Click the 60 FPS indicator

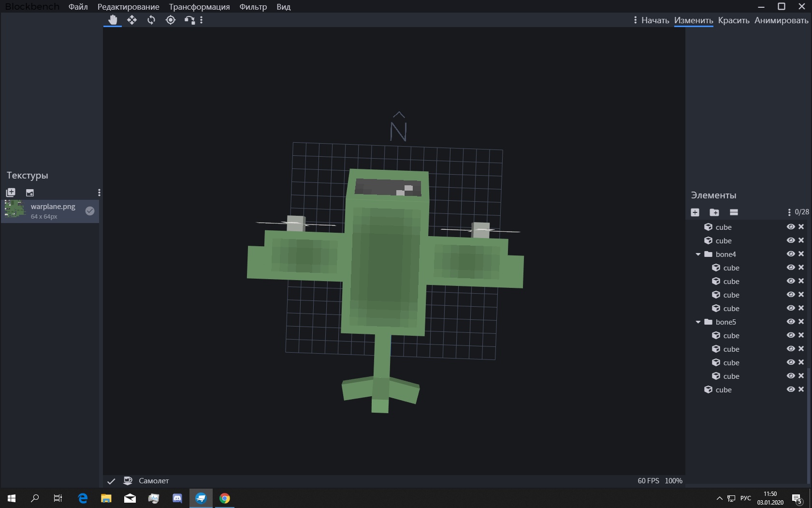click(x=648, y=481)
